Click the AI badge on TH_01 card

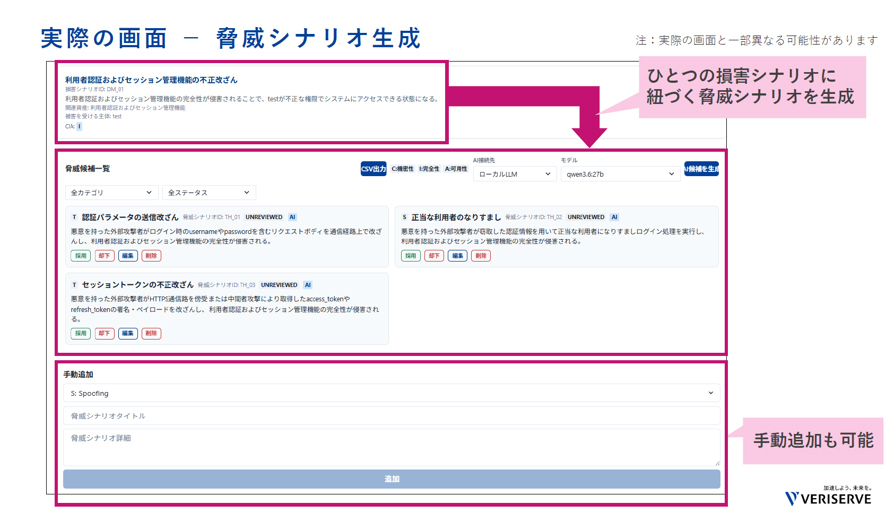292,218
